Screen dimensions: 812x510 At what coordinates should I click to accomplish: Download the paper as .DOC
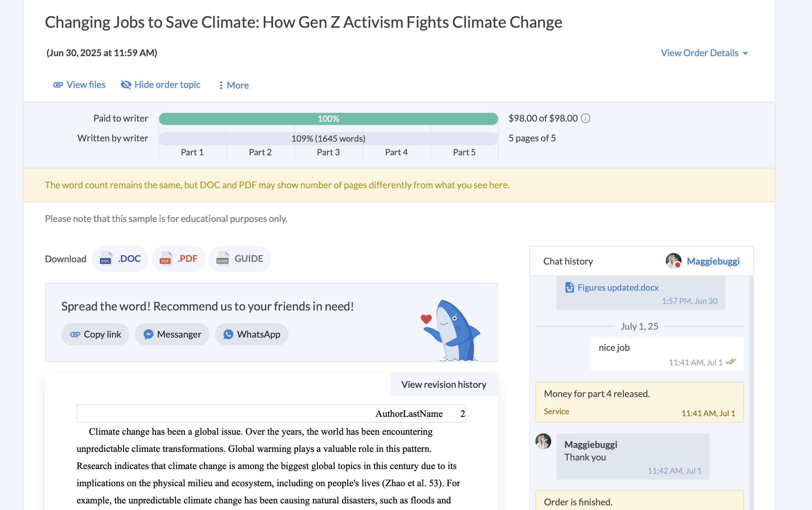click(x=120, y=259)
